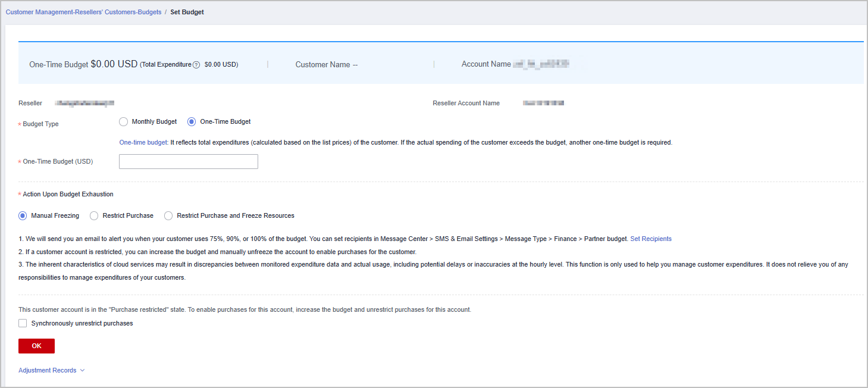This screenshot has width=868, height=388.
Task: Focus the One-Time Budget (USD) input box
Action: coord(188,162)
